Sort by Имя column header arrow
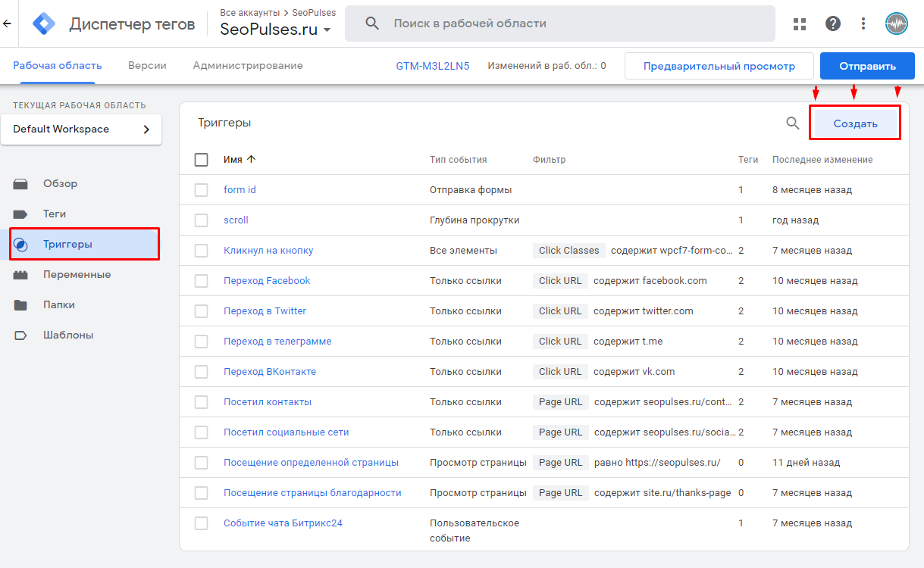924x568 pixels. click(x=252, y=160)
